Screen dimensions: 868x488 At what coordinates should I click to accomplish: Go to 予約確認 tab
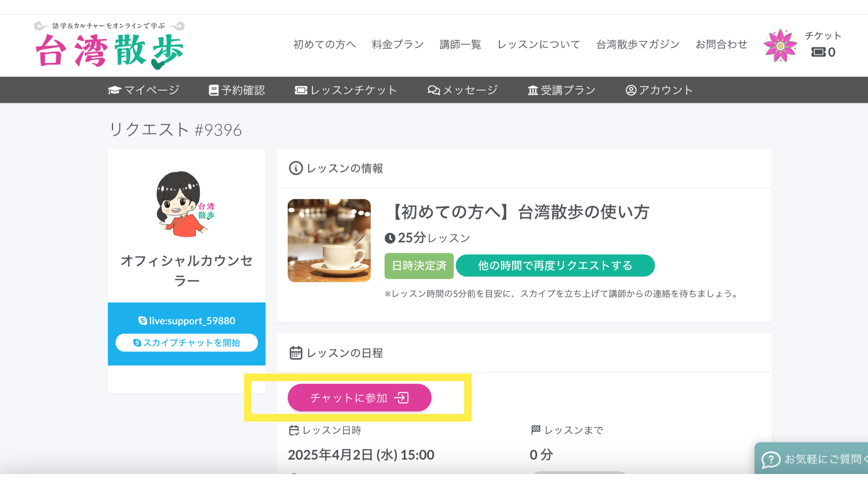pos(237,90)
